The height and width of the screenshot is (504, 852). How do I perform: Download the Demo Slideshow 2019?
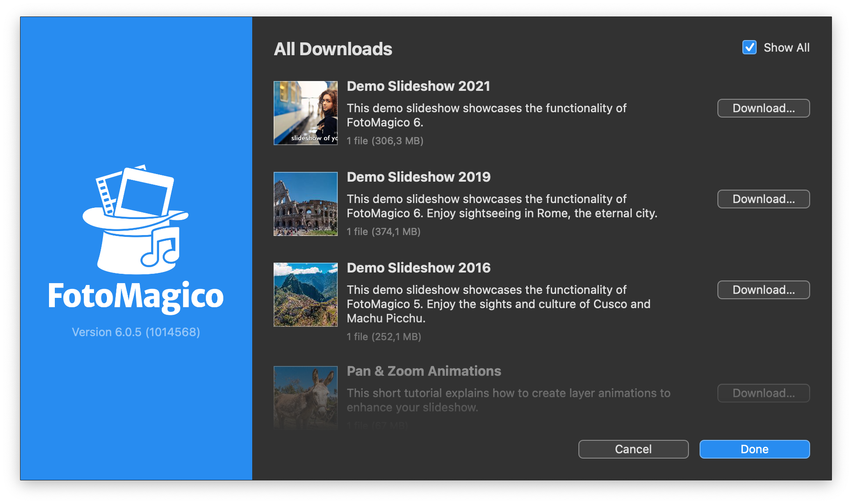click(x=763, y=199)
